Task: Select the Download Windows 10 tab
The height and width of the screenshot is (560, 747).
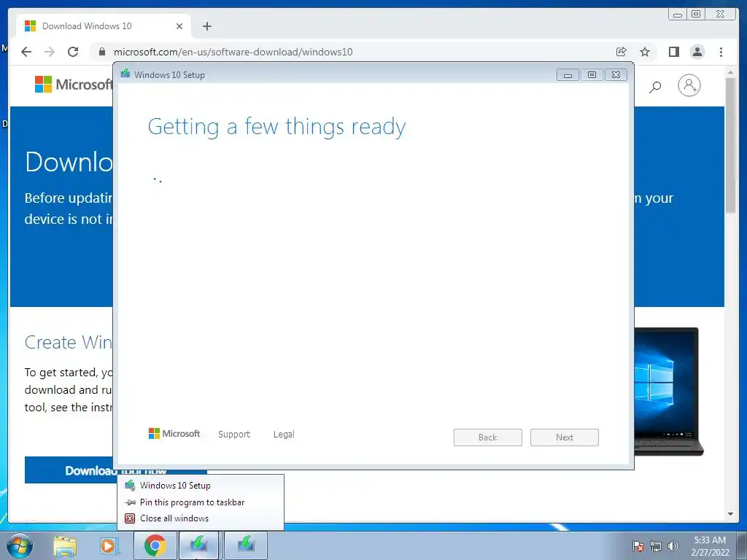Action: coord(104,26)
